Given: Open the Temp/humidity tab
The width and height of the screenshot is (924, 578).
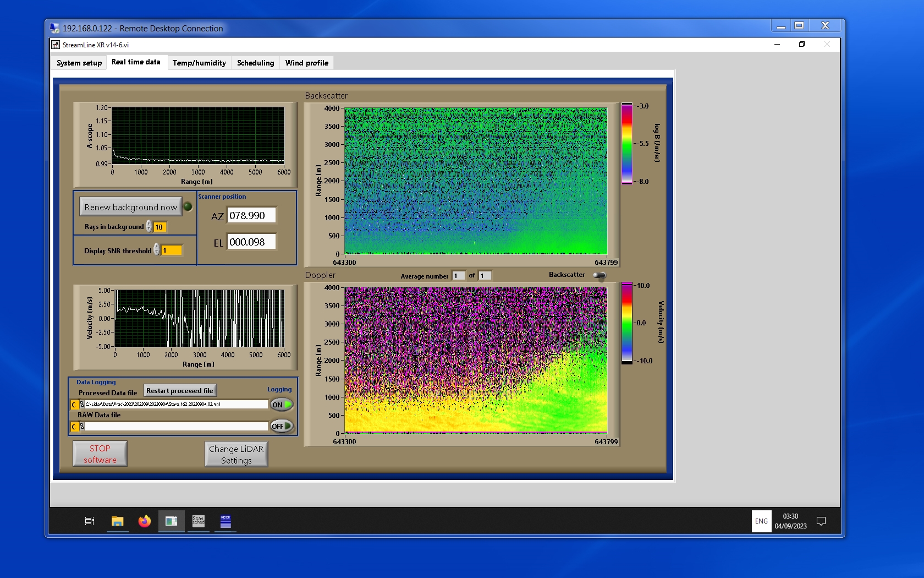Looking at the screenshot, I should tap(199, 63).
